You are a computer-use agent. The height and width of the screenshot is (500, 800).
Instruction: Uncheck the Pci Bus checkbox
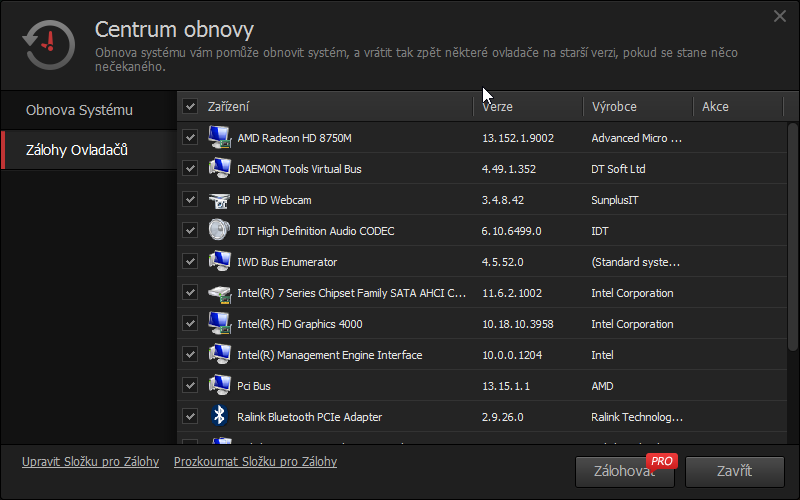coord(190,386)
